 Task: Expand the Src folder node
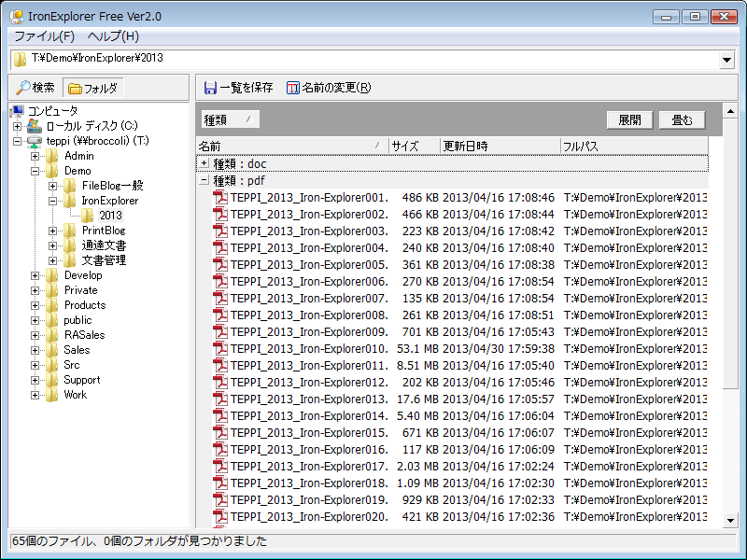pos(35,365)
